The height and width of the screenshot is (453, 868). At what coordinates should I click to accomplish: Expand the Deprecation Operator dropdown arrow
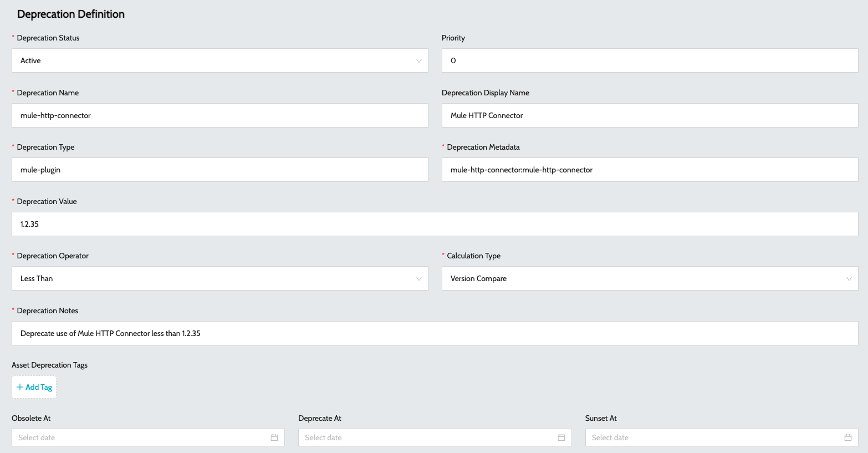419,278
